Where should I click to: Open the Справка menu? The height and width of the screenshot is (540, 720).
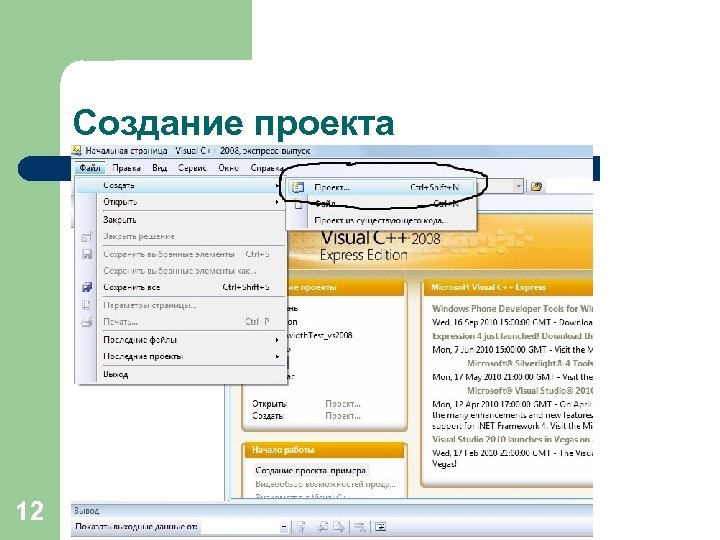[266, 168]
